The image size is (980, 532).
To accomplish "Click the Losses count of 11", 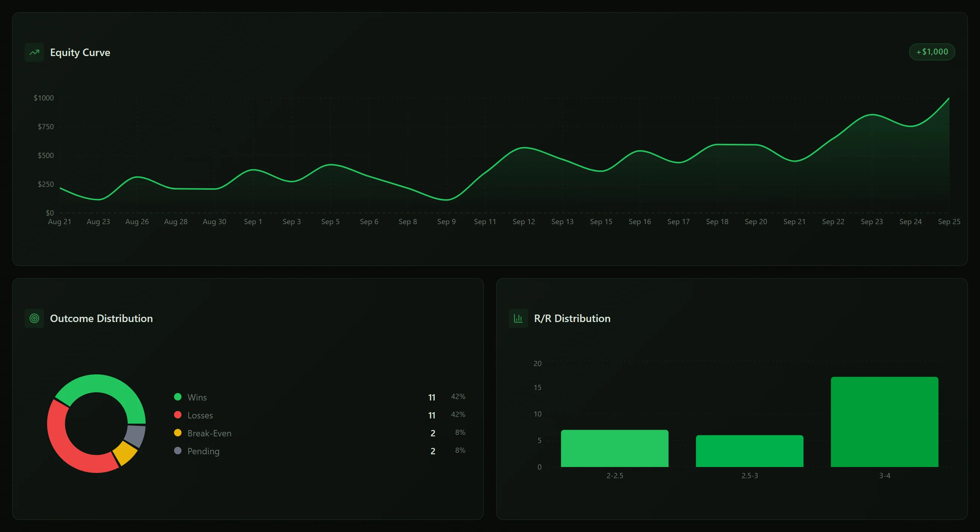I will pos(431,415).
